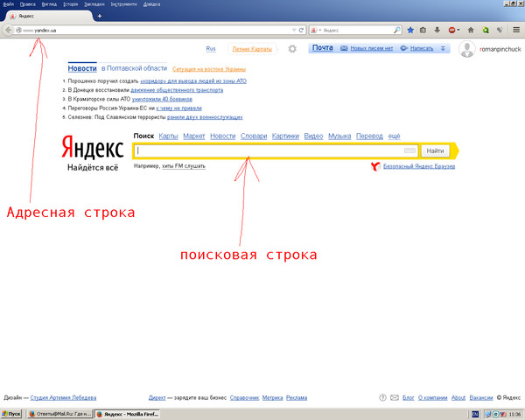Select the Словари service link

click(x=254, y=136)
